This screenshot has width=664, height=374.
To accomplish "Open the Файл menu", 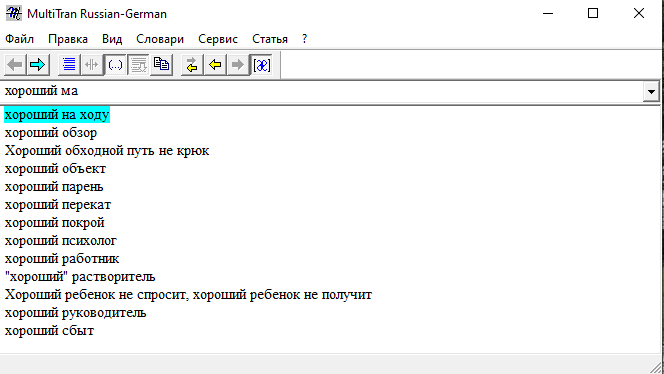I will (x=19, y=39).
